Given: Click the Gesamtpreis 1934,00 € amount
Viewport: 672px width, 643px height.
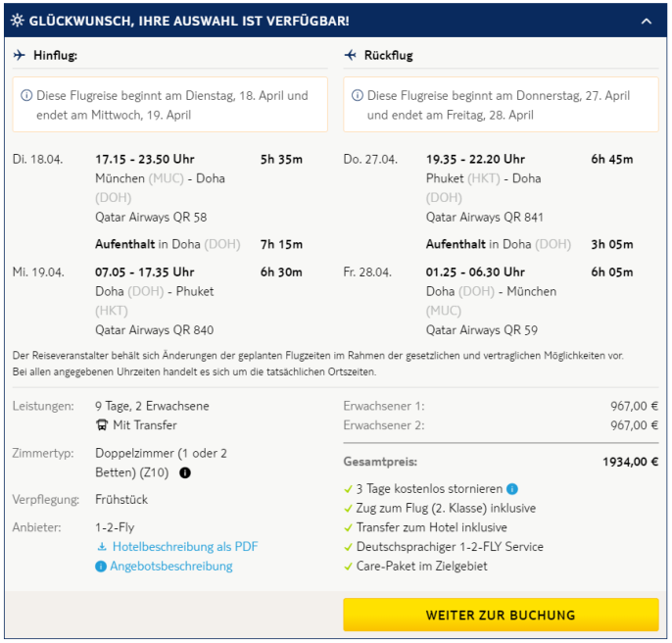Looking at the screenshot, I should pyautogui.click(x=630, y=461).
